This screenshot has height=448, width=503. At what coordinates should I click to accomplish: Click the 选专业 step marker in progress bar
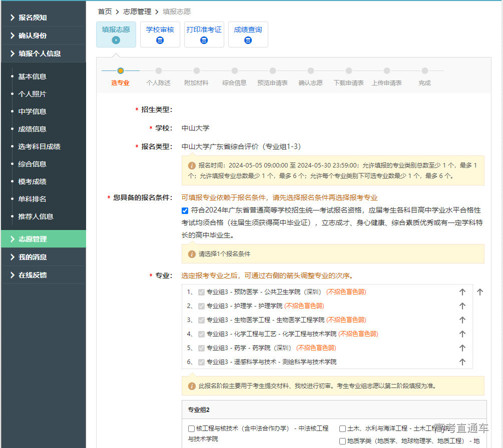121,71
